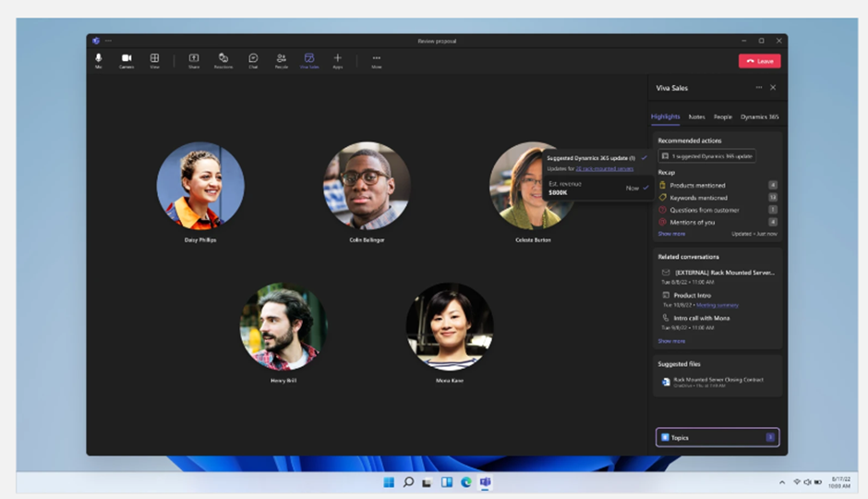This screenshot has height=499, width=868.
Task: Select the Highlights tab
Action: point(666,116)
